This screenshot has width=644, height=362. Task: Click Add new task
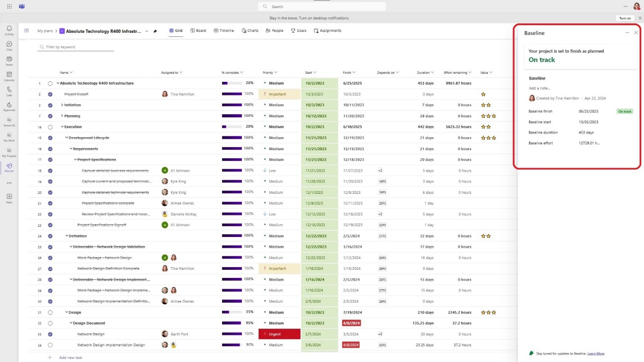[71, 358]
